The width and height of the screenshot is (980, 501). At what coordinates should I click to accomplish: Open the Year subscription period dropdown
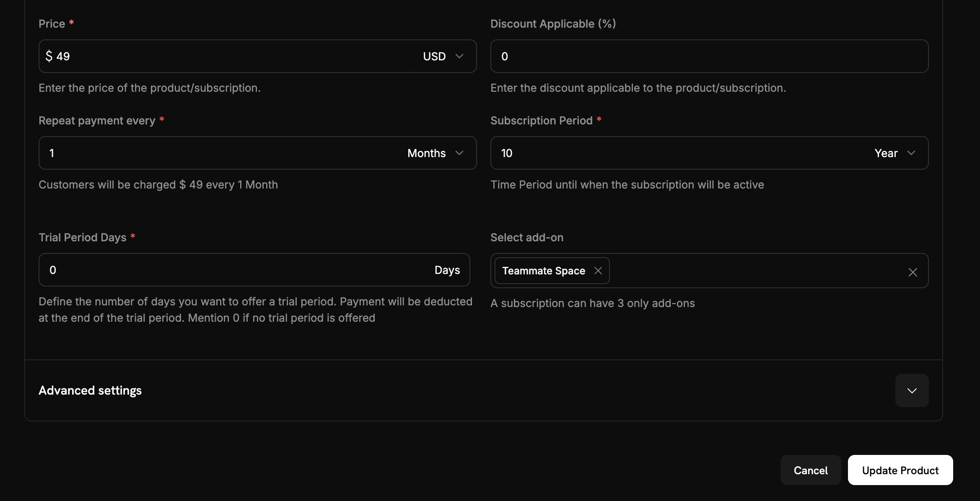coord(894,153)
